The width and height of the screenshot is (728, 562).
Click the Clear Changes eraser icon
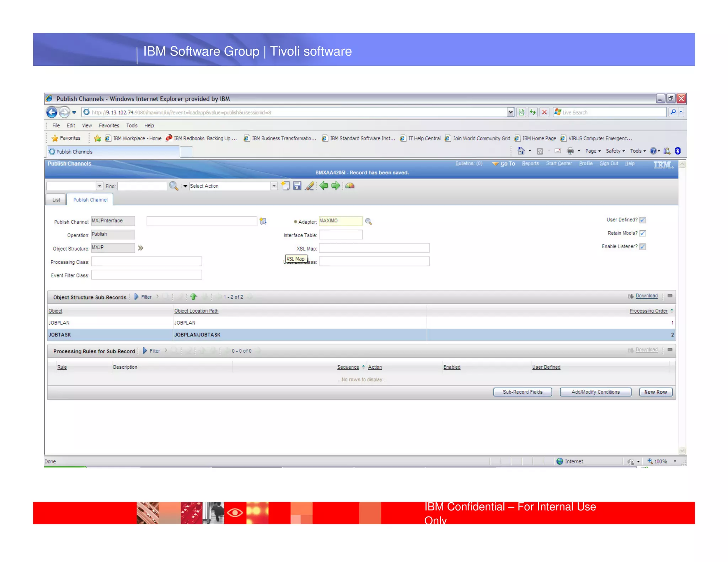310,186
